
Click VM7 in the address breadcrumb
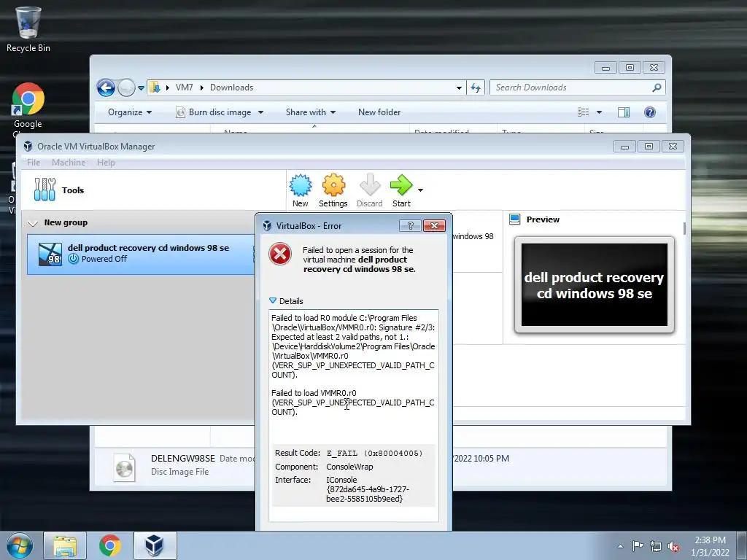point(184,87)
